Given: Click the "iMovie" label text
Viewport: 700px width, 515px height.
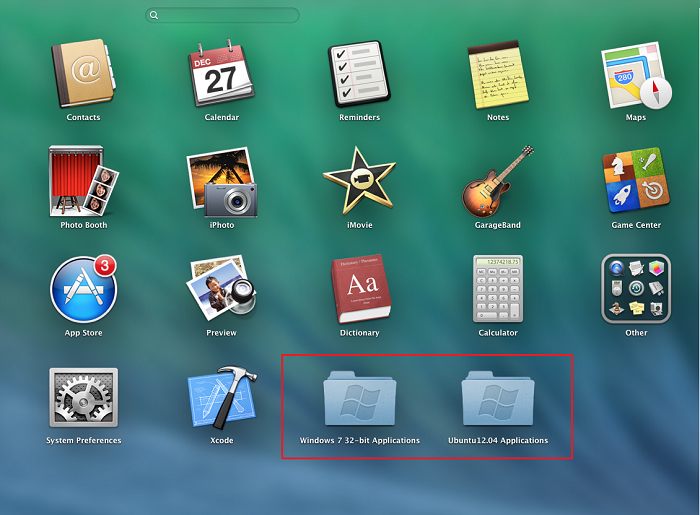Looking at the screenshot, I should [359, 225].
